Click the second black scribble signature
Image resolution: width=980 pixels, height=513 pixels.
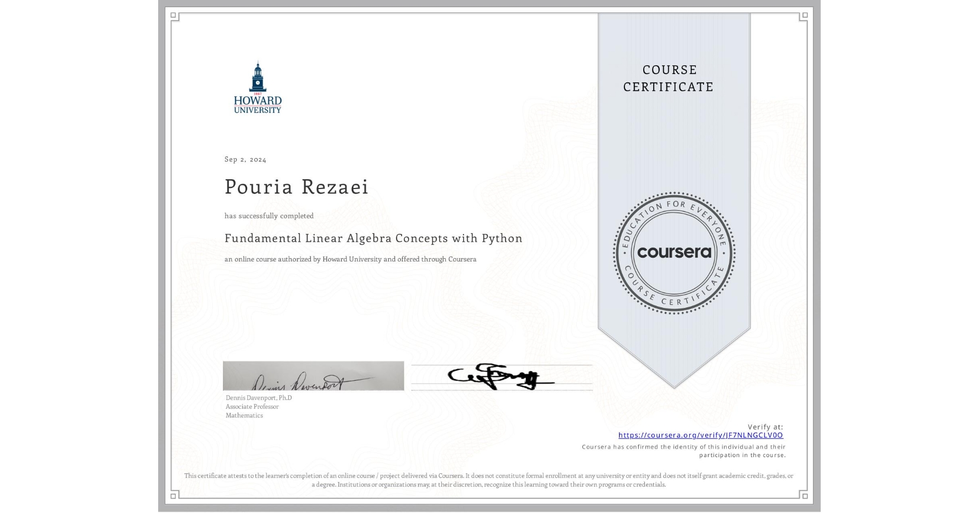coord(502,378)
